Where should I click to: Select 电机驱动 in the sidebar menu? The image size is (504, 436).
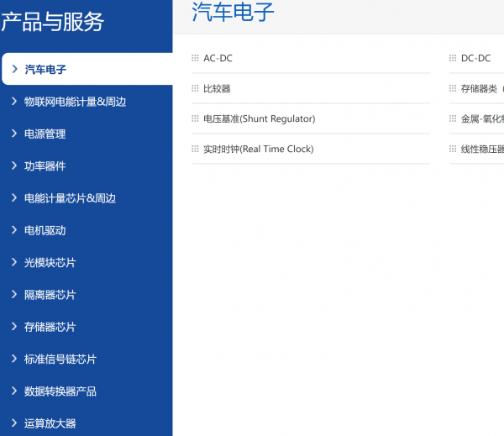tap(45, 230)
